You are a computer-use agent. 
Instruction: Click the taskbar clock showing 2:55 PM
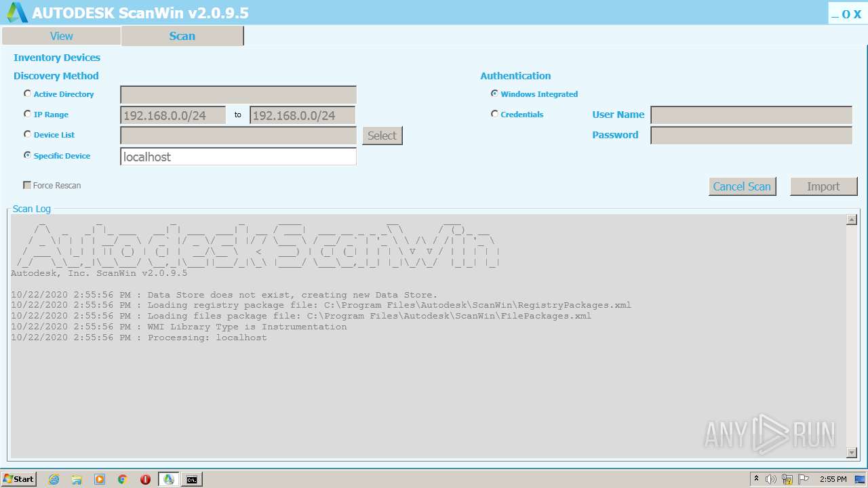pos(833,479)
